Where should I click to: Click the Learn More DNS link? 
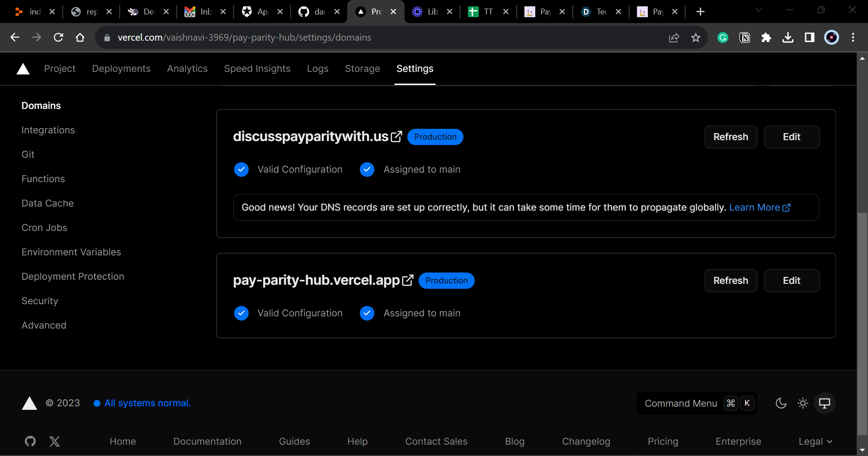[759, 207]
